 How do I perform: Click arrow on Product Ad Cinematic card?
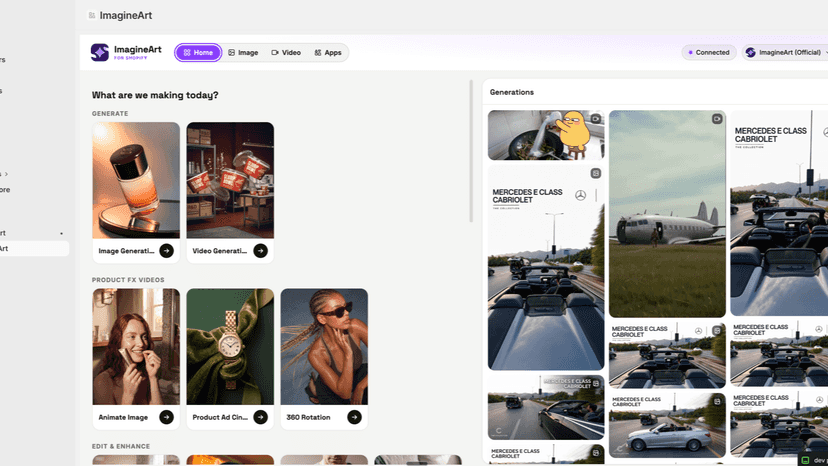point(260,417)
